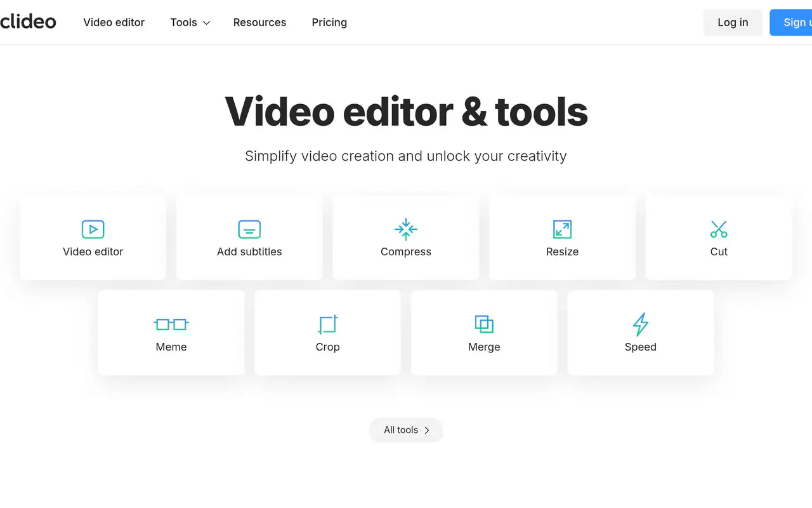
Task: Select the 'Meme' card label
Action: click(x=171, y=347)
